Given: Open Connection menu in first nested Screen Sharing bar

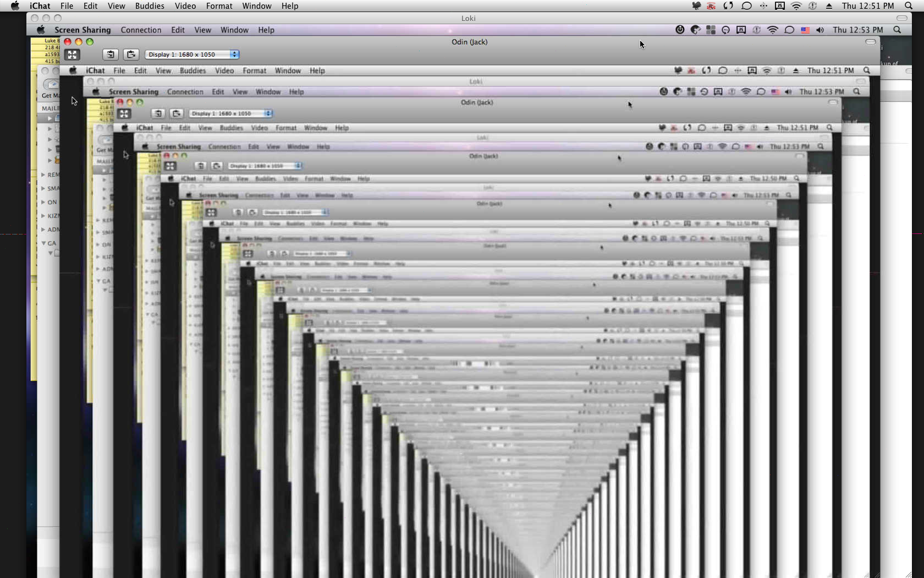Looking at the screenshot, I should pos(185,92).
